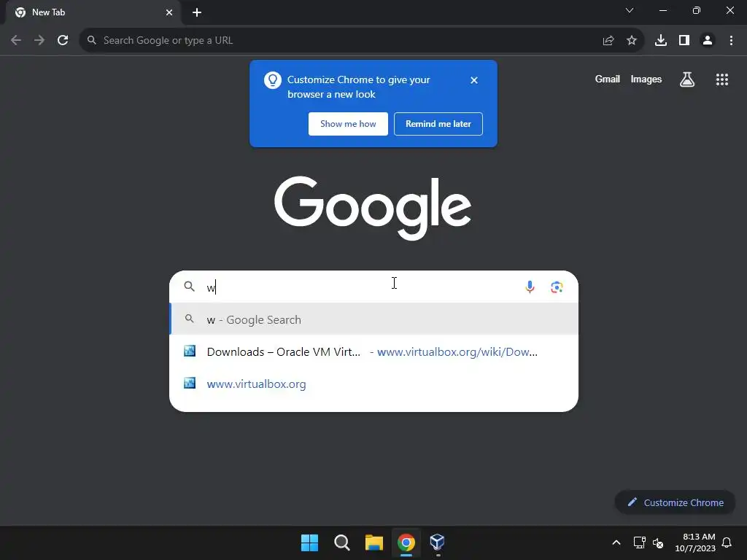Viewport: 747px width, 560px height.
Task: Click the muted volume tray icon
Action: (658, 542)
